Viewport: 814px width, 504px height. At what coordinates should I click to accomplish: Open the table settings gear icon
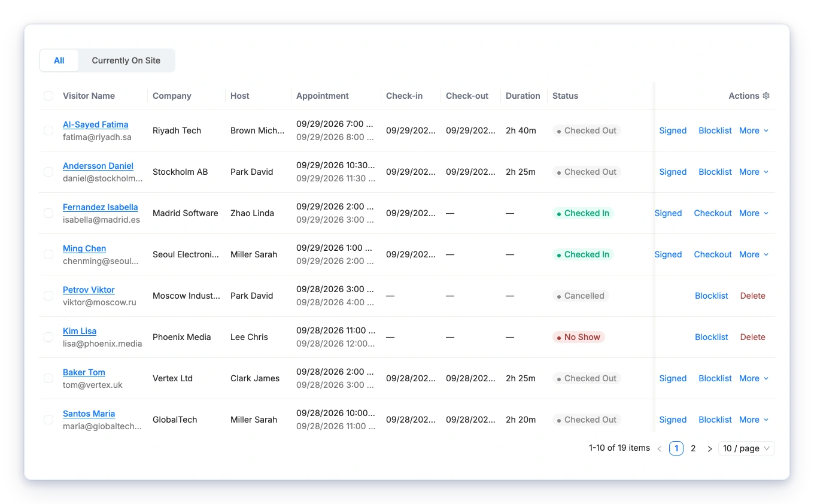pyautogui.click(x=766, y=96)
